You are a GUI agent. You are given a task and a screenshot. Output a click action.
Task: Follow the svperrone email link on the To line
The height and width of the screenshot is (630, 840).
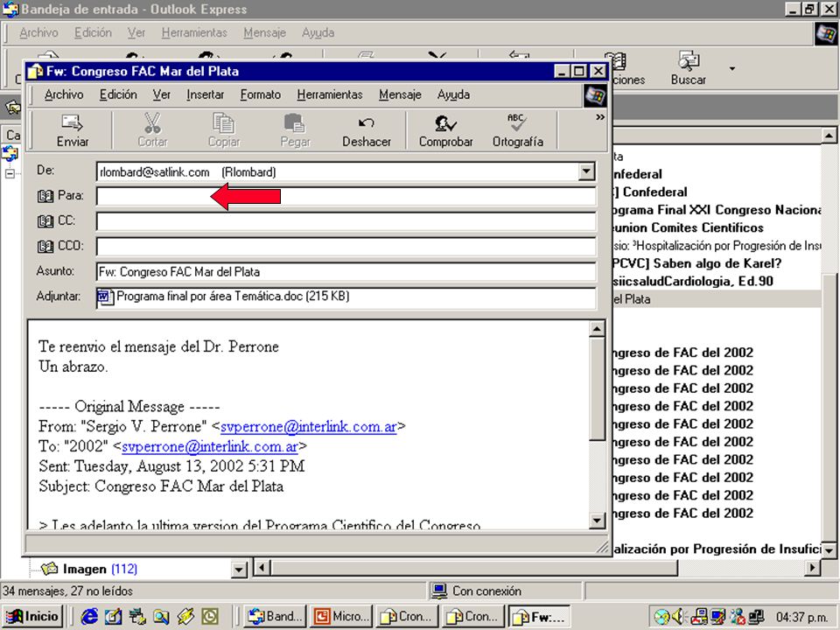tap(210, 447)
